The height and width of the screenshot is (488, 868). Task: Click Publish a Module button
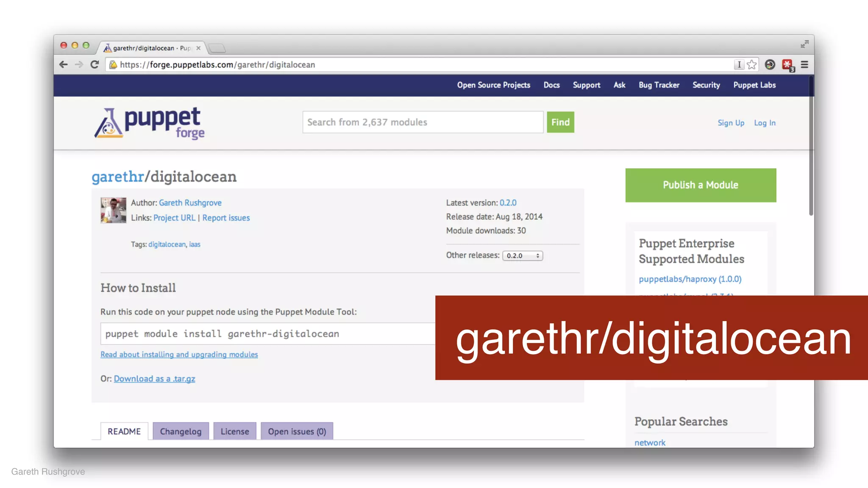click(701, 185)
